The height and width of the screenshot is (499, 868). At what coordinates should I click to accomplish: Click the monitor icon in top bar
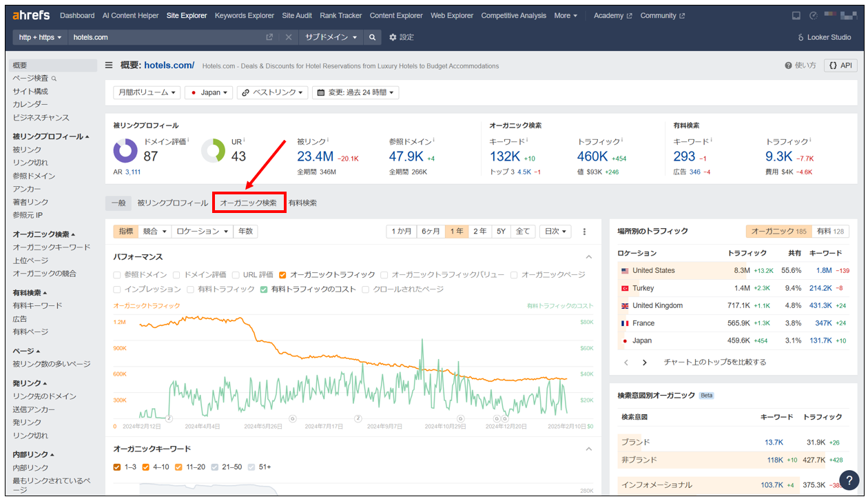coord(796,15)
